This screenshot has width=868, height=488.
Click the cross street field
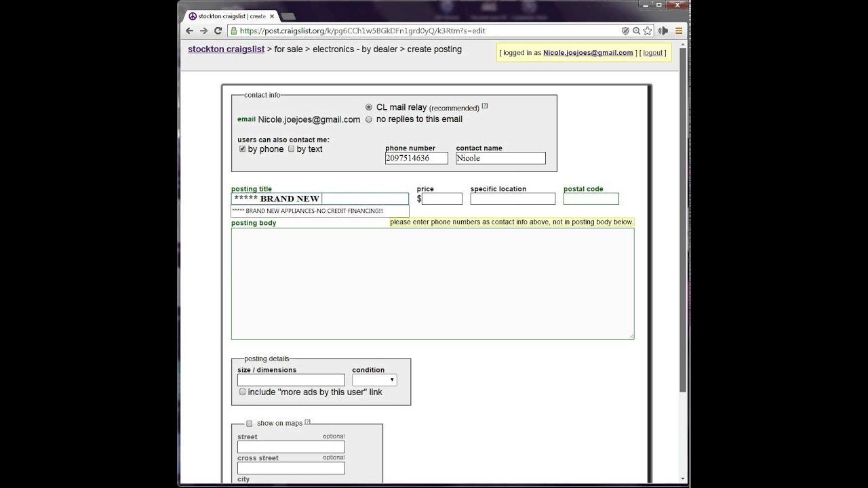click(x=291, y=468)
